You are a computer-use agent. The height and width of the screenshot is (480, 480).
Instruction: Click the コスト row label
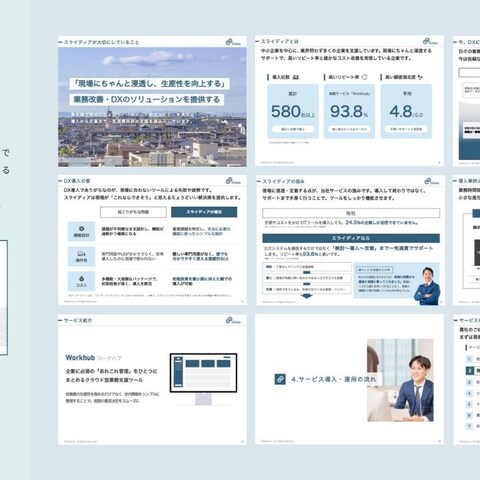(x=81, y=285)
